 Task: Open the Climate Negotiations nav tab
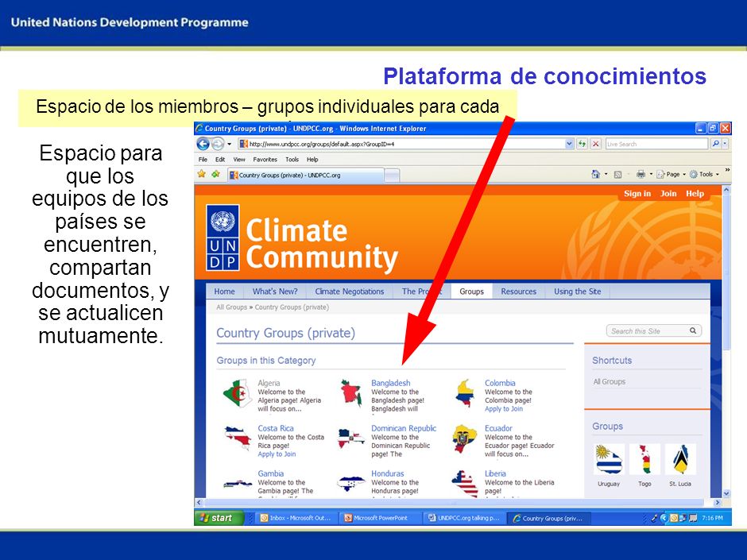pyautogui.click(x=349, y=292)
